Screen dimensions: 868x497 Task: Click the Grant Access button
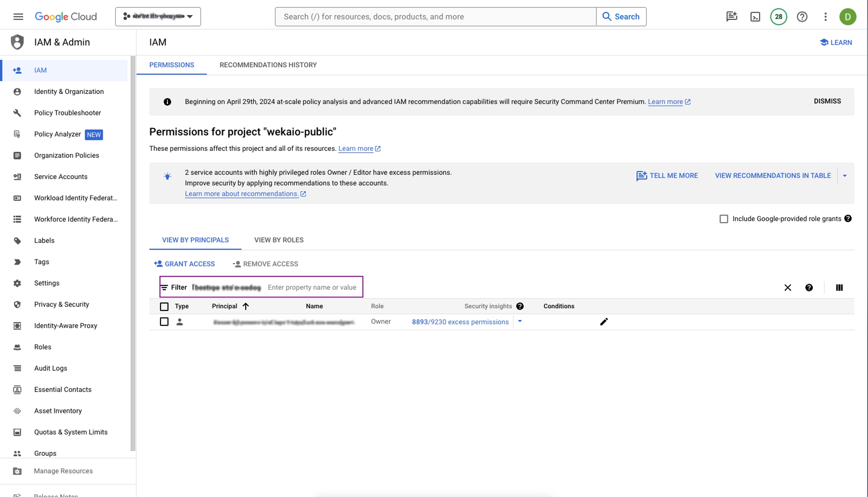184,264
